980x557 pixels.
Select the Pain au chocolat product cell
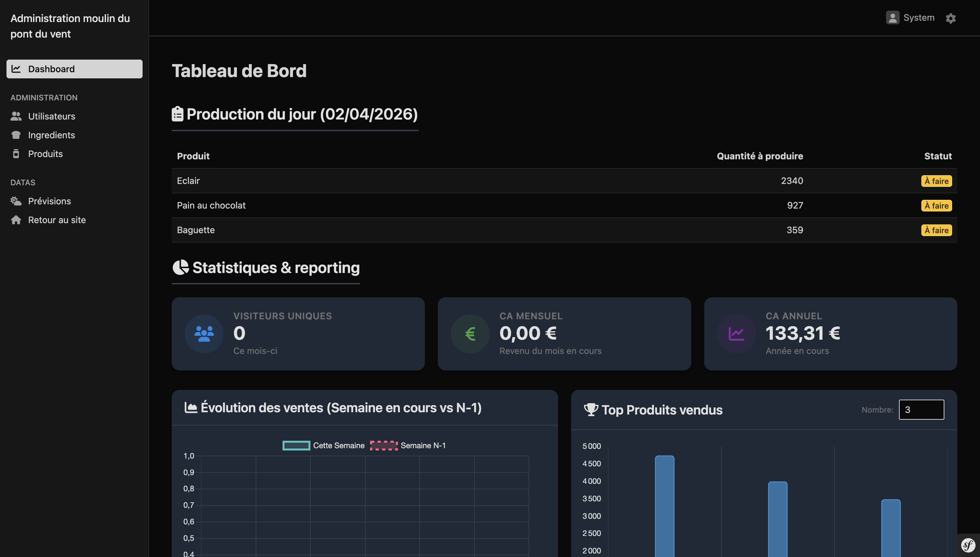(211, 205)
